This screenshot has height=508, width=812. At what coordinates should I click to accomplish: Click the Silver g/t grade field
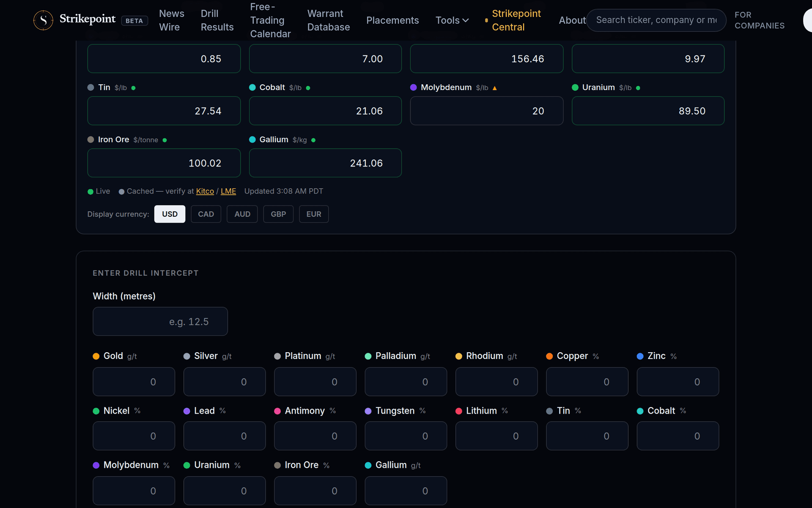(x=225, y=382)
